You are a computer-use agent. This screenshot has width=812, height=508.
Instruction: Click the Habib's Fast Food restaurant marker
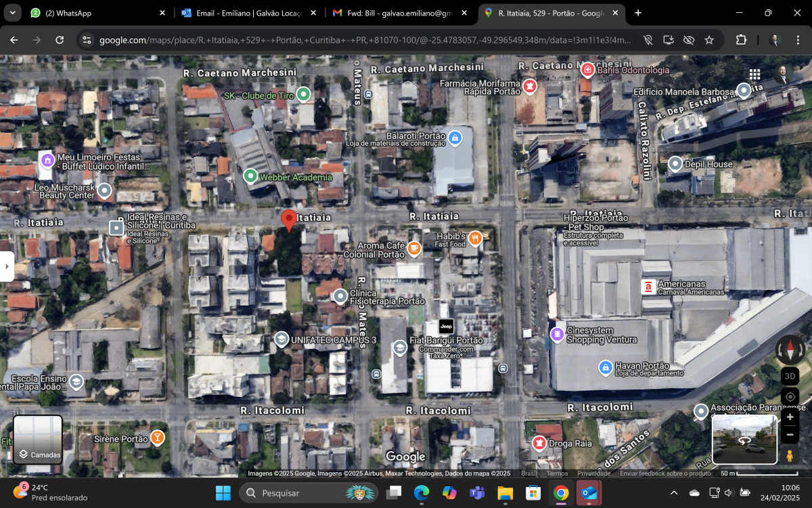tap(475, 238)
